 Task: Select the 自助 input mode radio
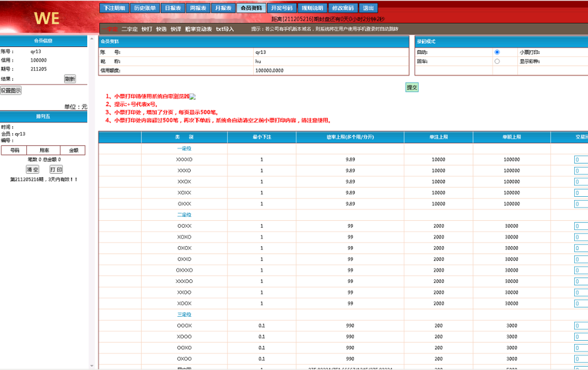tap(497, 52)
